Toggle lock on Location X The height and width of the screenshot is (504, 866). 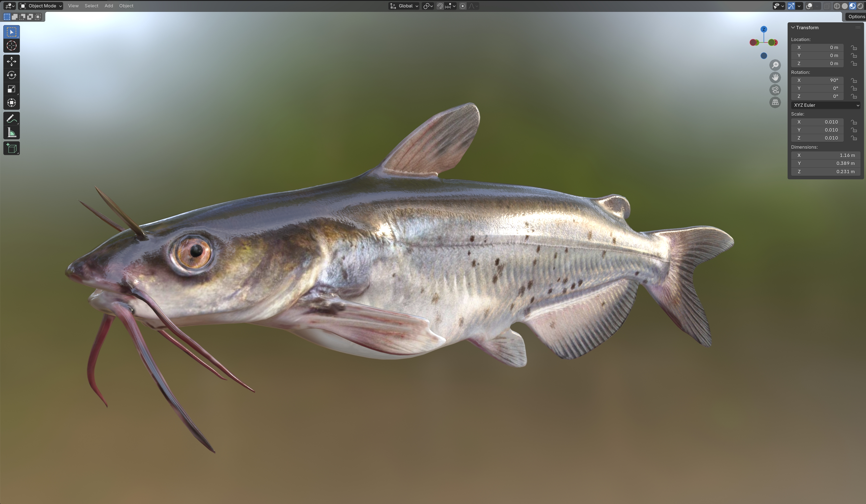854,48
